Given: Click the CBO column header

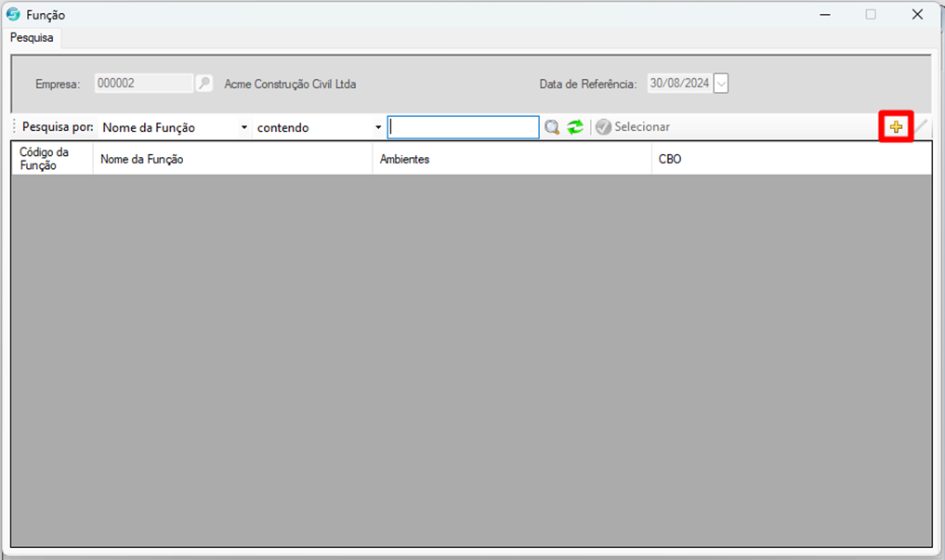Looking at the screenshot, I should tap(790, 159).
